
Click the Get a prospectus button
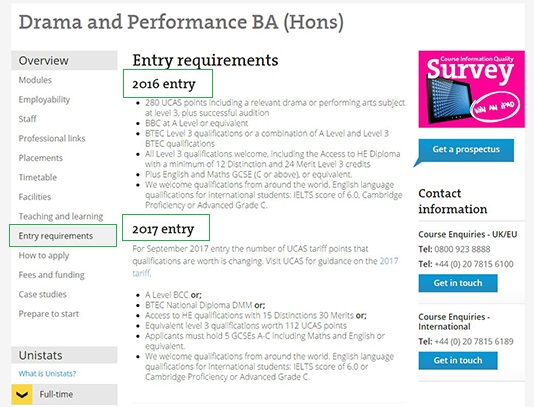[x=466, y=150]
